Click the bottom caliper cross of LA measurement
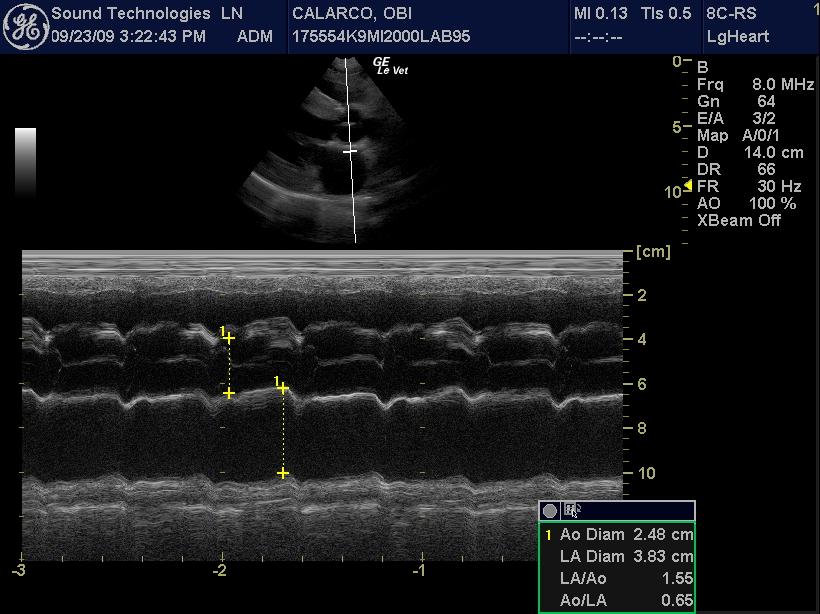 [x=283, y=473]
